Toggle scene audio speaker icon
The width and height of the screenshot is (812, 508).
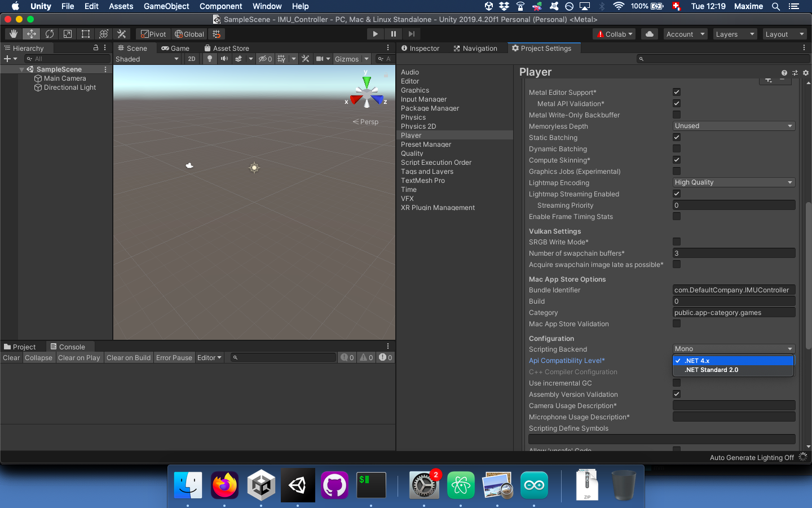coord(224,59)
